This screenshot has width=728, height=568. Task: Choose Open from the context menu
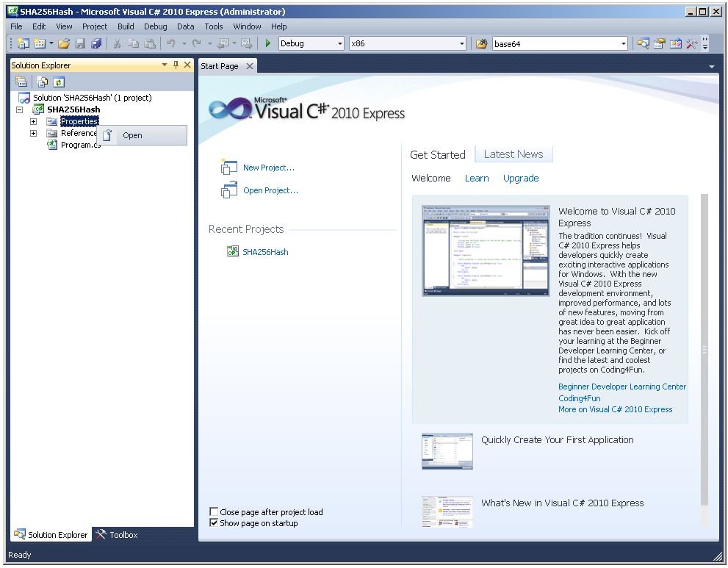pos(142,136)
